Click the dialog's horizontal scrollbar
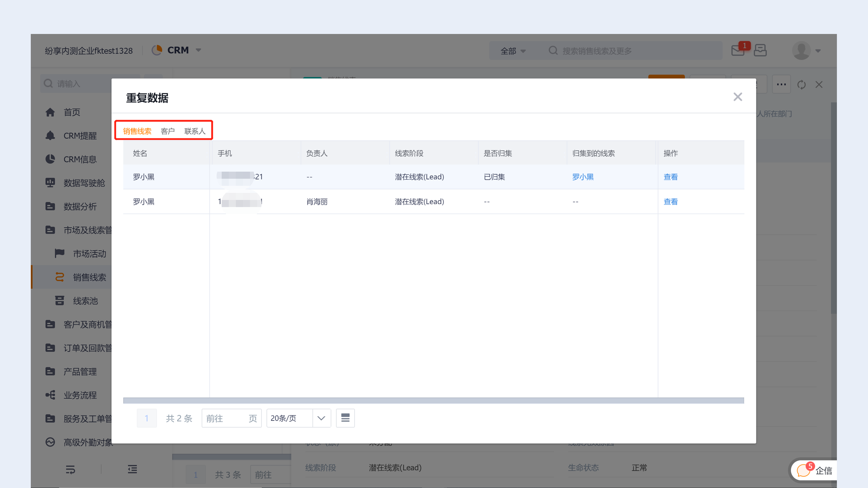The height and width of the screenshot is (488, 868). coord(433,400)
